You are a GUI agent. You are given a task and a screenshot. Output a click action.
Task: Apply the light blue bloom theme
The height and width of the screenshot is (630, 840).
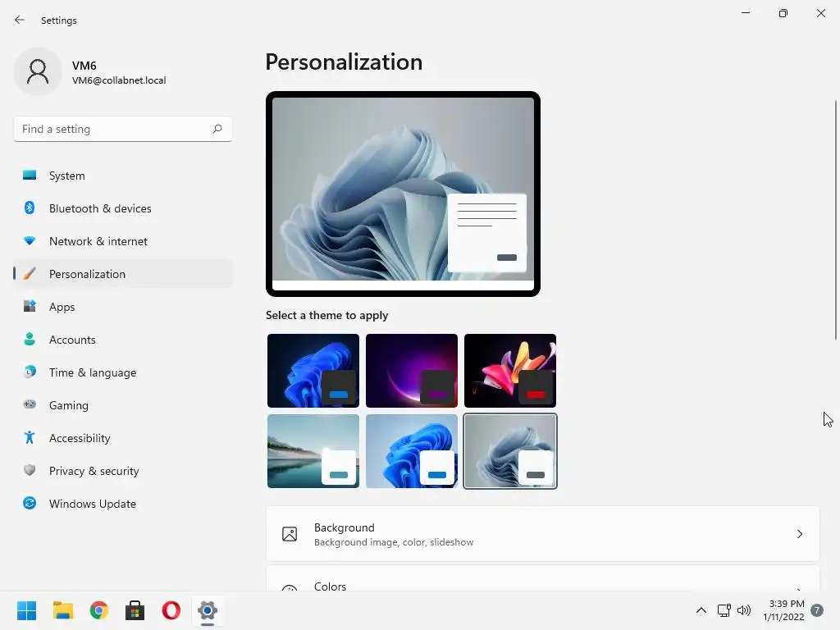coord(412,451)
